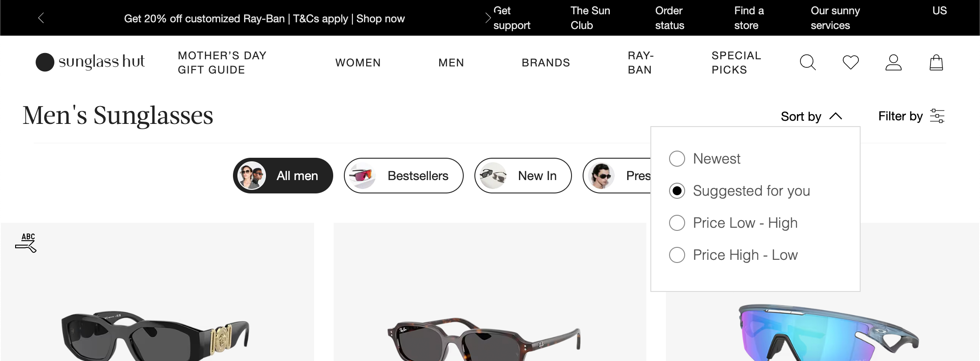Select Price Low - High radio button
The image size is (980, 361).
click(x=677, y=223)
